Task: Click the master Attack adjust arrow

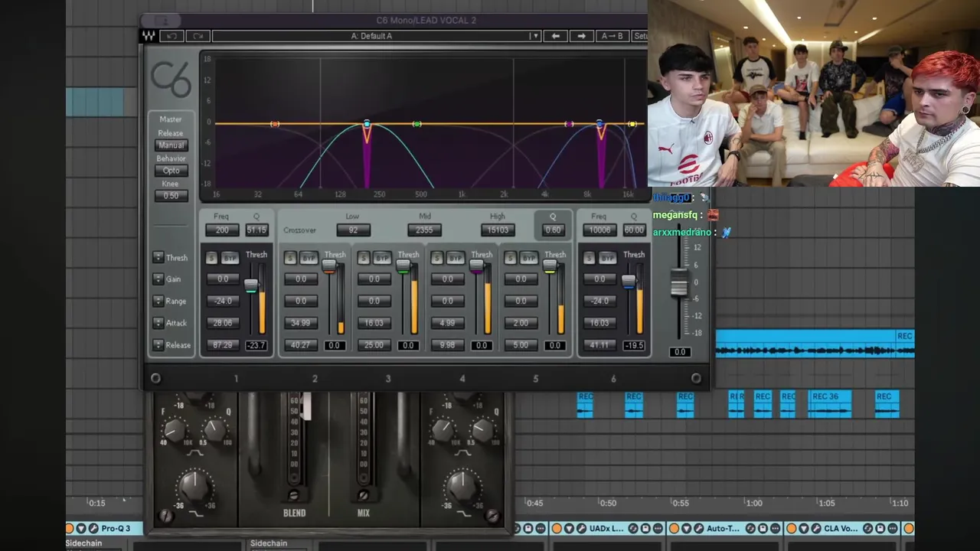Action: coord(158,323)
